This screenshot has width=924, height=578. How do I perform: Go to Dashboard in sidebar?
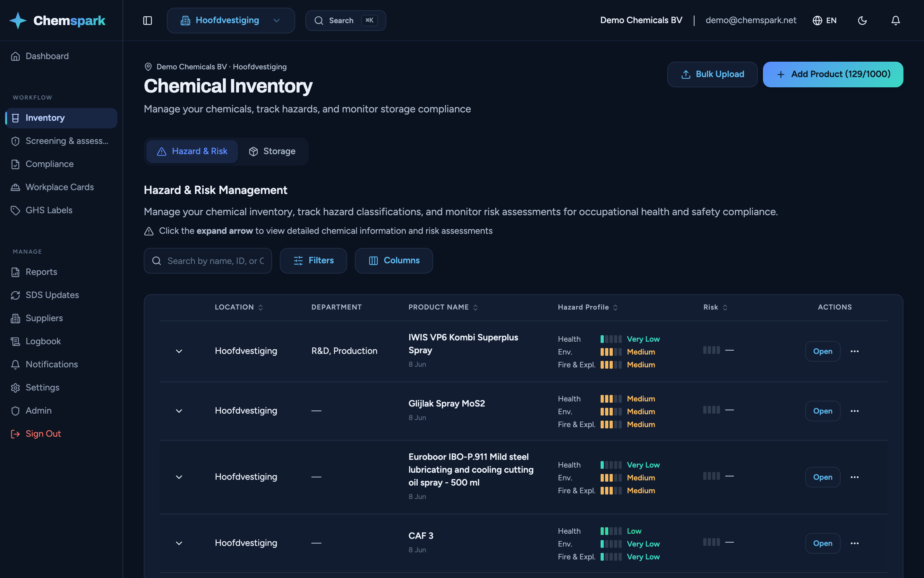pos(61,56)
